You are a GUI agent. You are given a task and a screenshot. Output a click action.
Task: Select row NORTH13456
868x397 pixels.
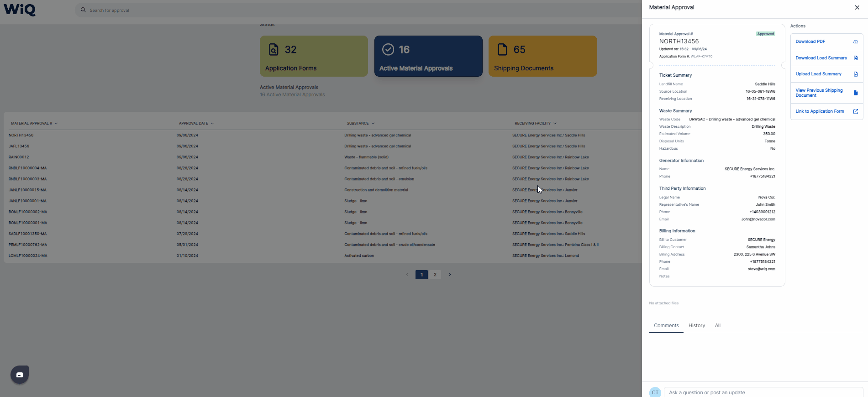pos(323,135)
